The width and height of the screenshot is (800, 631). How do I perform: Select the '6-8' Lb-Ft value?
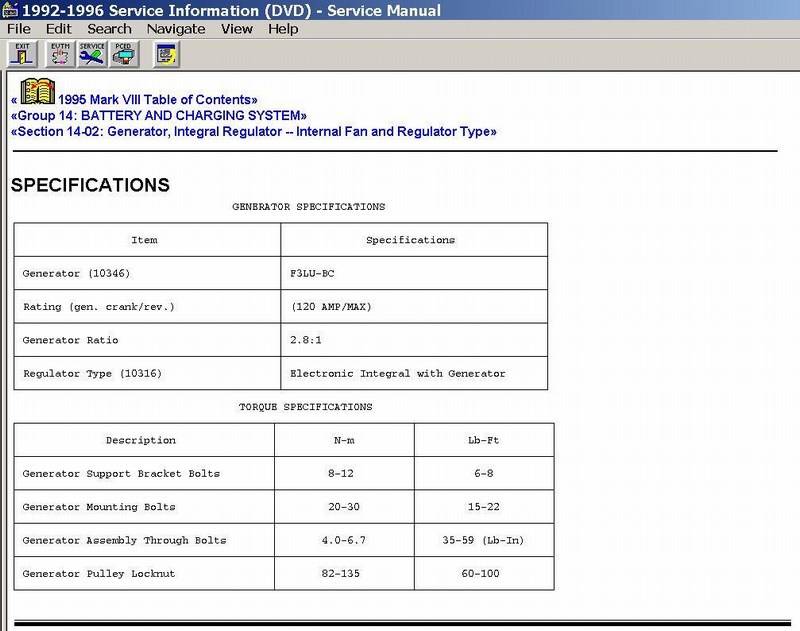[x=484, y=473]
